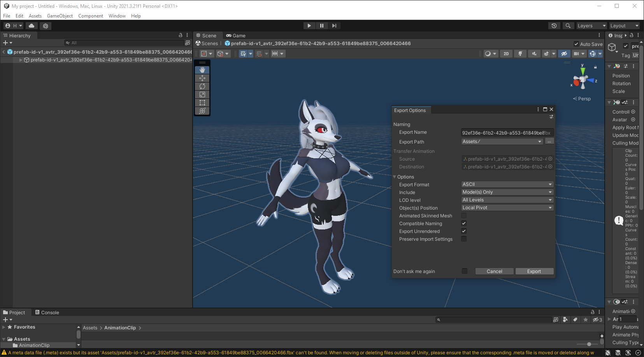The width and height of the screenshot is (644, 357).
Task: Open Export Path Assets dropdown
Action: coord(502,142)
